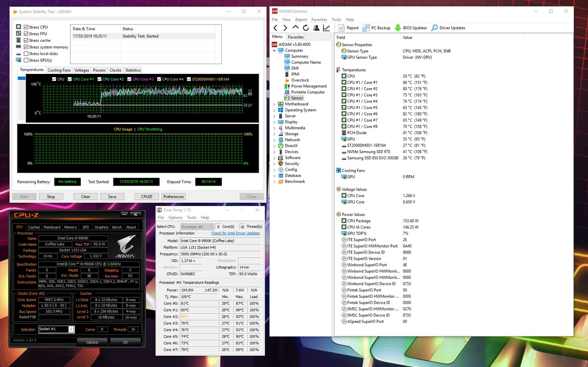Open the graph chart icon in AIDA64 toolbar
The image size is (588, 367).
[327, 28]
